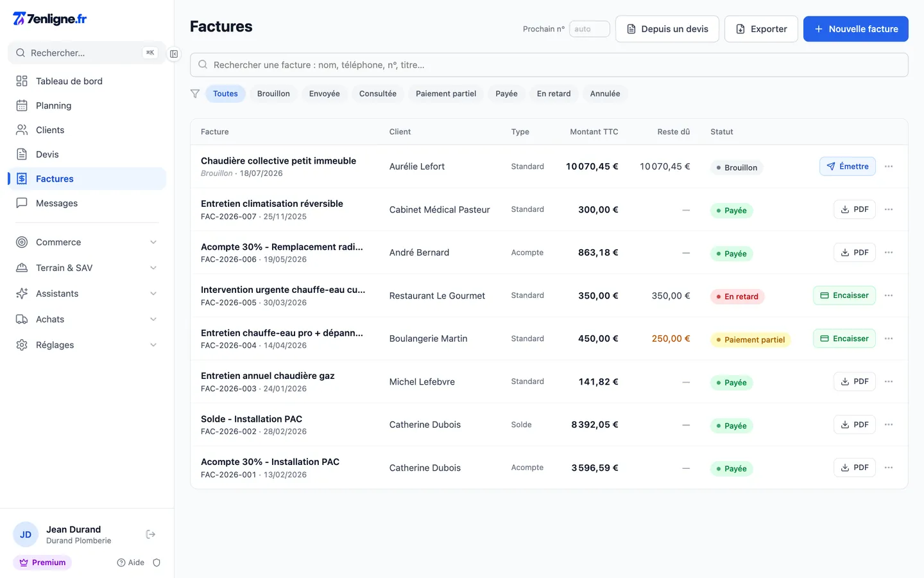Click Émettre for the Brouillon invoice
This screenshot has height=578, width=924.
[x=848, y=166]
